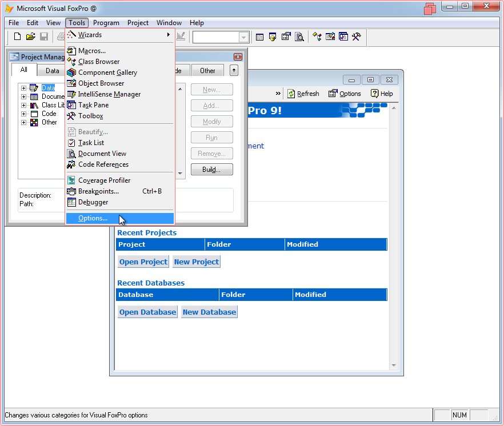
Task: Click New Project link button
Action: pyautogui.click(x=197, y=262)
